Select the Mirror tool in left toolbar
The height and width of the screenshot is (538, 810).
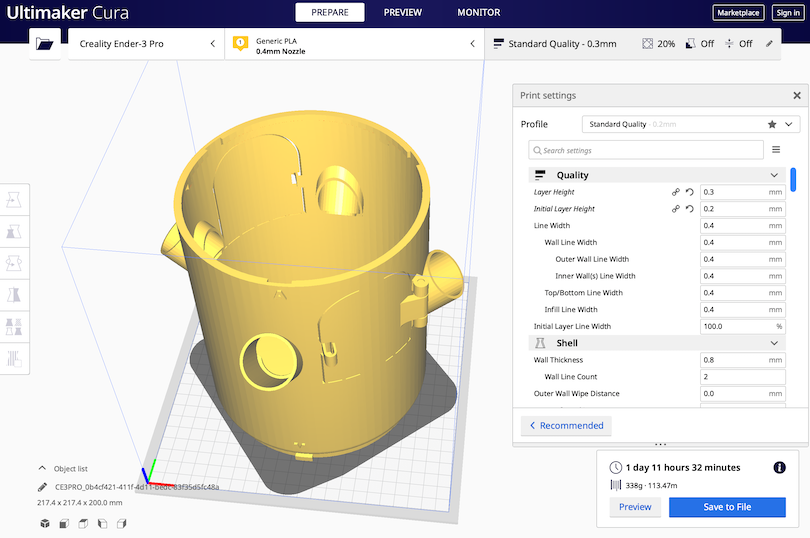[x=14, y=295]
